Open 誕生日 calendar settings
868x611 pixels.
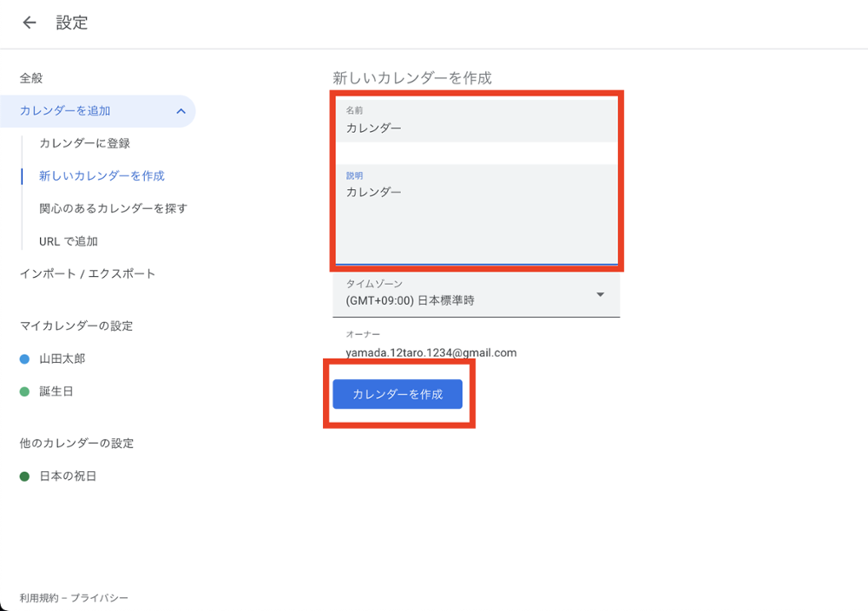[x=56, y=392]
